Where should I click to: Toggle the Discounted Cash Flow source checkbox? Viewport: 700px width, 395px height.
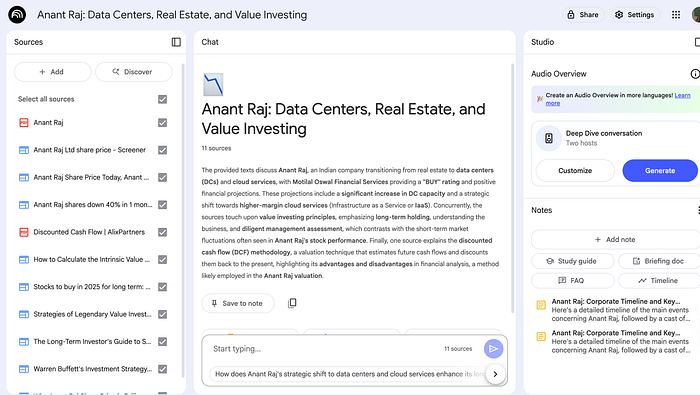click(x=162, y=232)
